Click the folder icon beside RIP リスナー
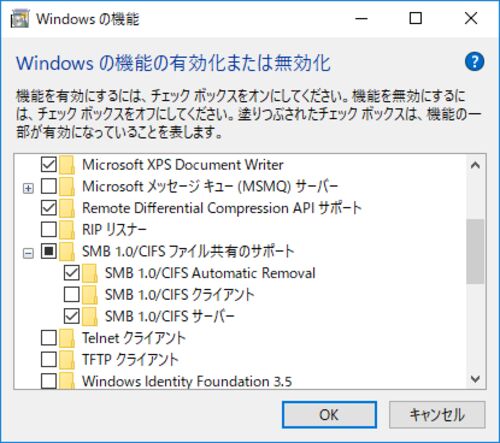The height and width of the screenshot is (443, 500). [x=67, y=230]
